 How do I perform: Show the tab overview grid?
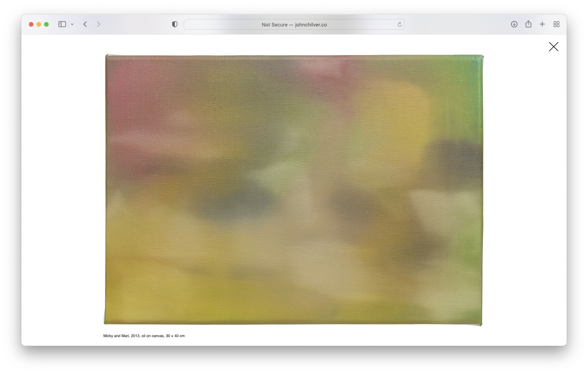click(x=556, y=24)
